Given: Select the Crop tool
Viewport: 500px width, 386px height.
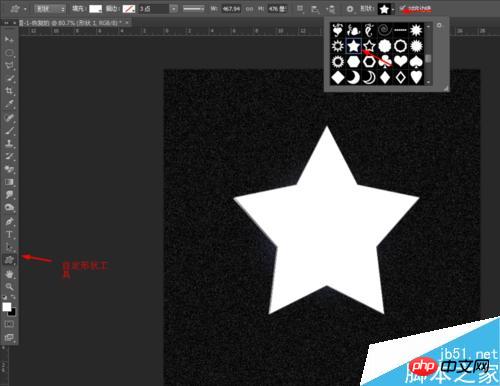Looking at the screenshot, I should tap(9, 91).
